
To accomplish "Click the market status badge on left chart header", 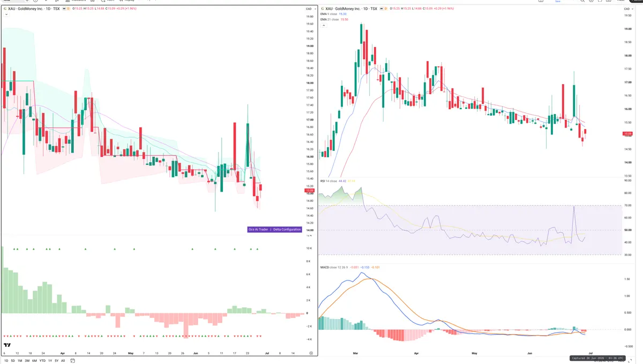I will click(64, 9).
